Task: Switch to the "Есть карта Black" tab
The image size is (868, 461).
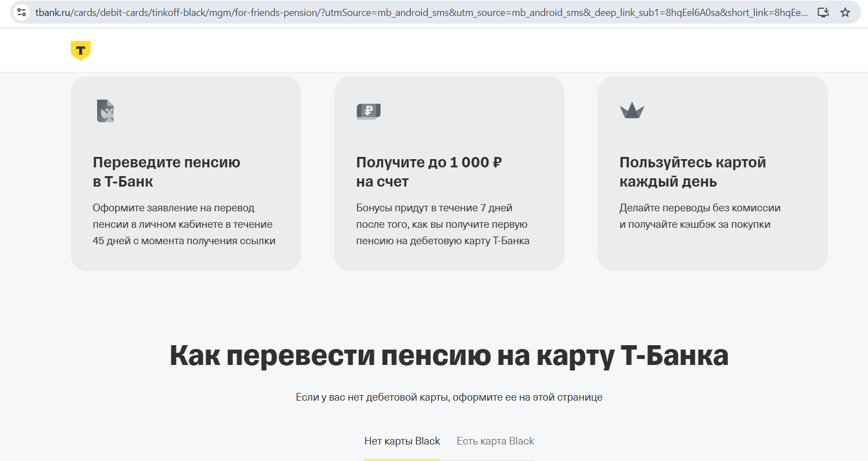Action: tap(495, 441)
